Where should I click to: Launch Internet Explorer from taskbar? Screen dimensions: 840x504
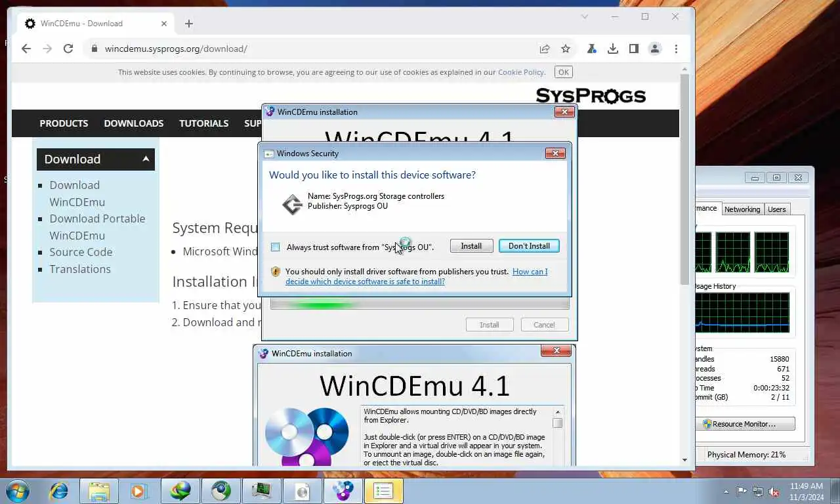coord(59,491)
